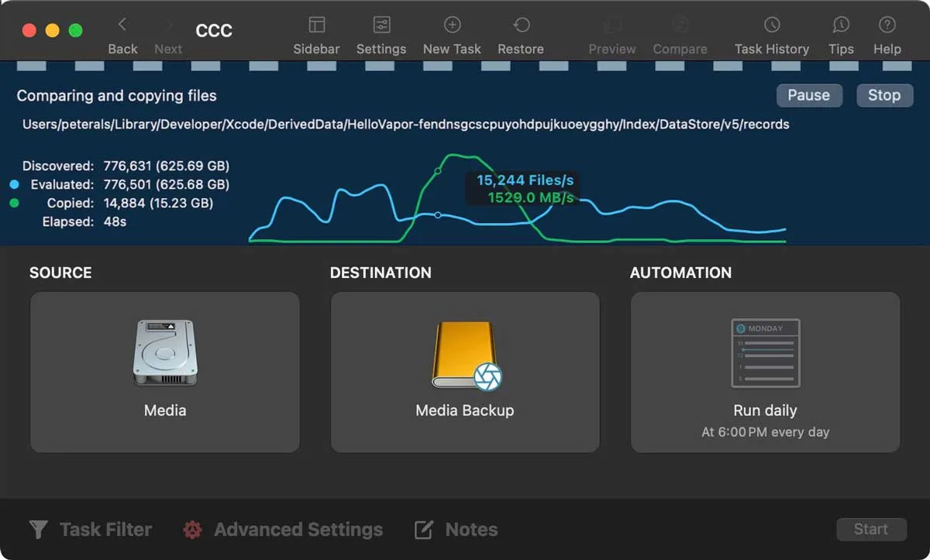Click the CCC window title
This screenshot has height=560, width=930.
(214, 31)
